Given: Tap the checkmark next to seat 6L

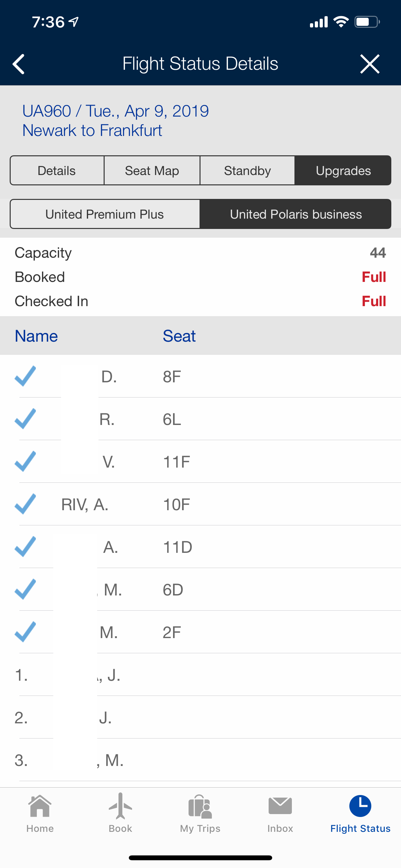Looking at the screenshot, I should click(25, 419).
